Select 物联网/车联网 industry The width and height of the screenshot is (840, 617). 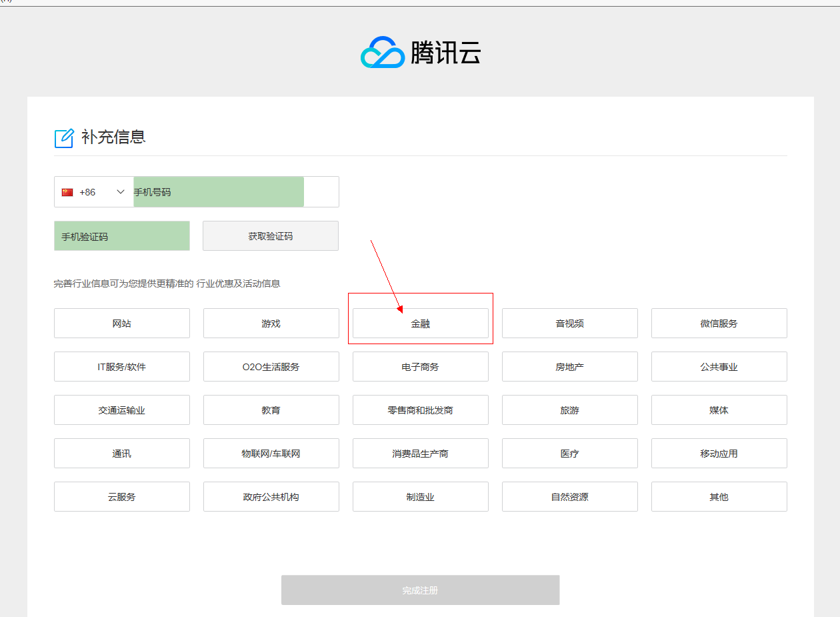coord(271,454)
